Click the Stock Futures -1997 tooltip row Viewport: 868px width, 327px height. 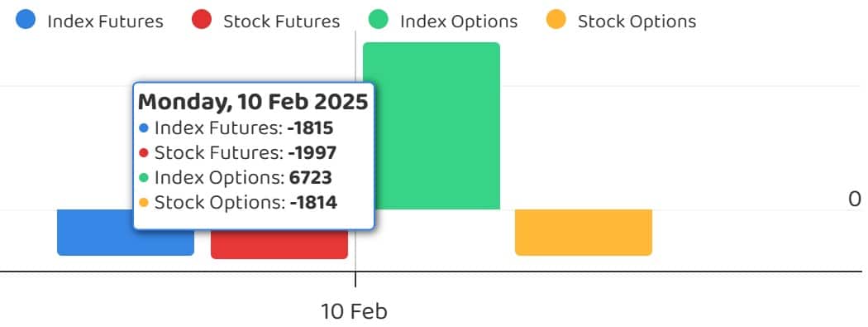click(237, 153)
